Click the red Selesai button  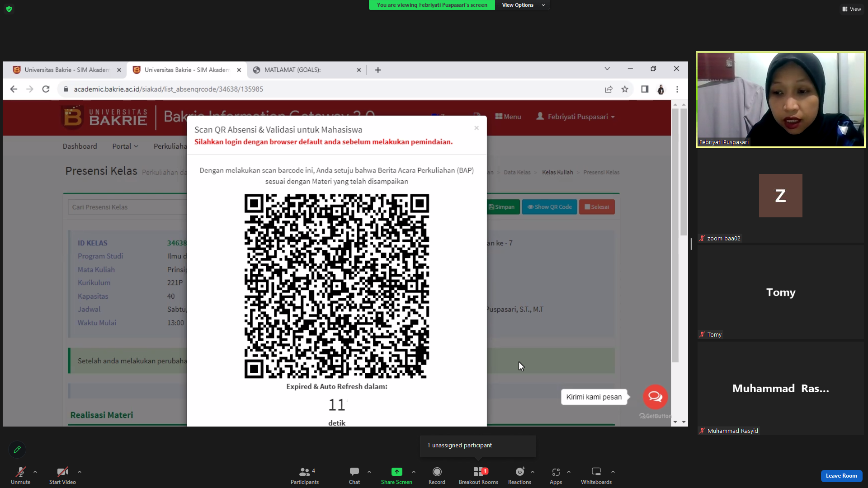(x=597, y=207)
